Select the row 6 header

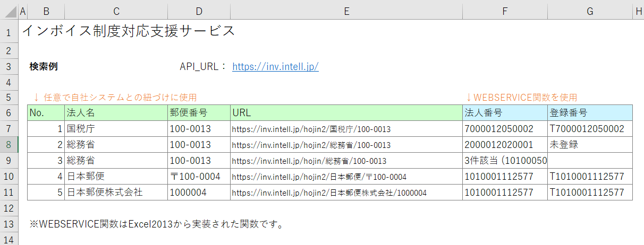click(x=9, y=113)
